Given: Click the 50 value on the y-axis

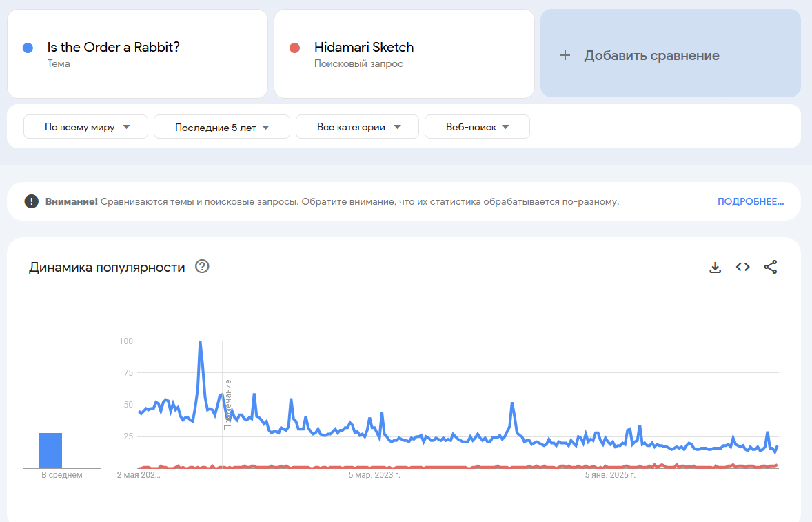Looking at the screenshot, I should click(x=128, y=405).
